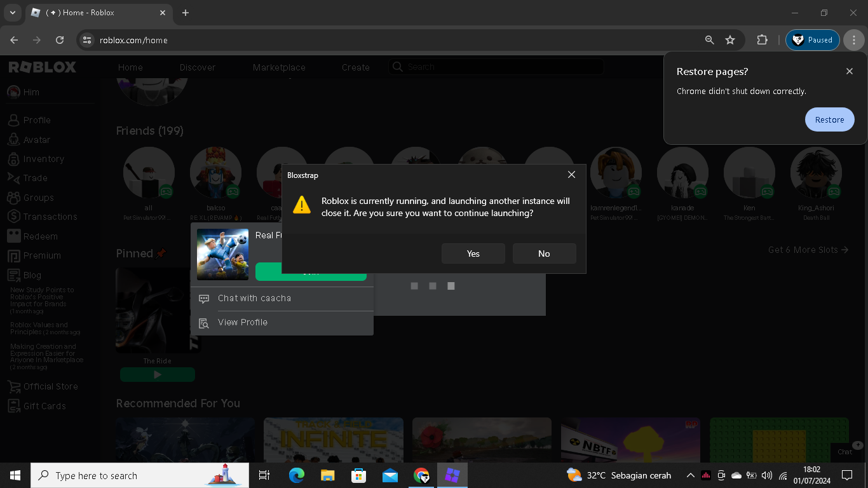View site information icon in address bar
The width and height of the screenshot is (868, 488).
[88, 40]
